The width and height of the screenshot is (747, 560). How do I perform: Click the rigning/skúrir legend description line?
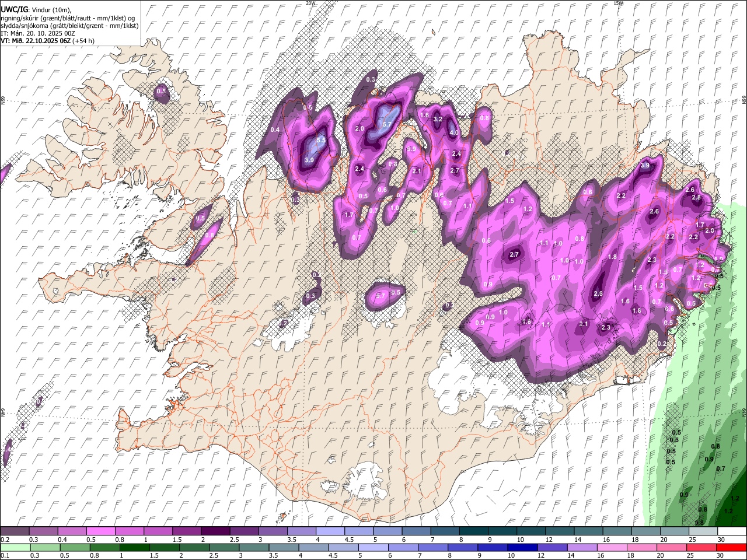68,18
